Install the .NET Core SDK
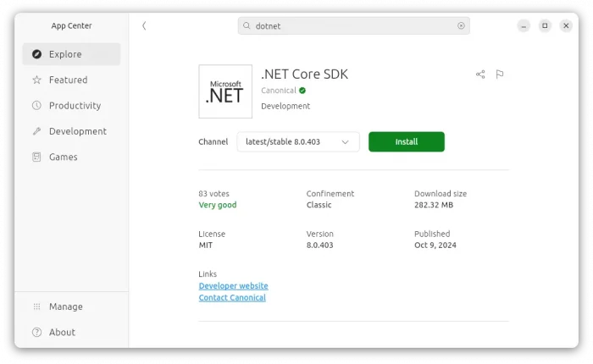Screen dimensions: 593x364 (x=407, y=141)
